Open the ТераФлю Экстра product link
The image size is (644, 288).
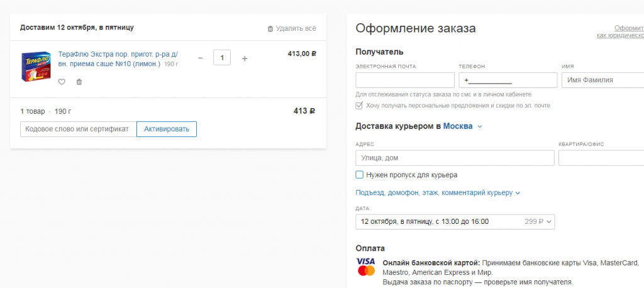pos(118,59)
